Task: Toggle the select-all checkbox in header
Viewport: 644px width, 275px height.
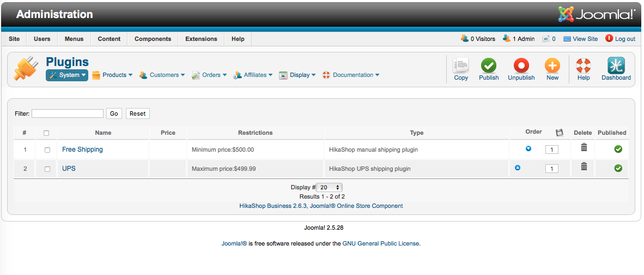Action: [x=46, y=133]
